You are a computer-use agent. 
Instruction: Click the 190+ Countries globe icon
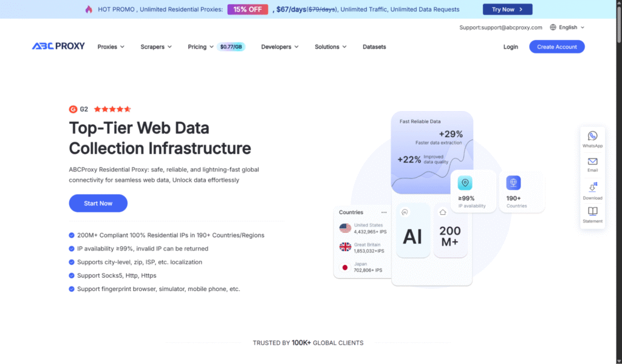point(513,183)
